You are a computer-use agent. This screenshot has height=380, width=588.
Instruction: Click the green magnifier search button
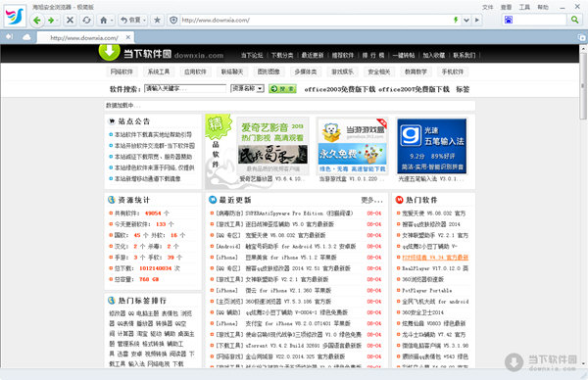click(574, 20)
